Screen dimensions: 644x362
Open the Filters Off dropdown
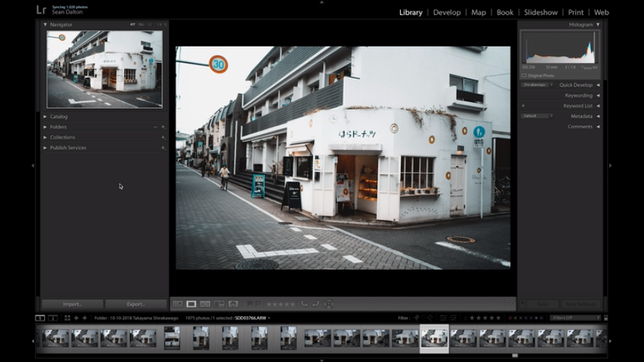coord(575,318)
